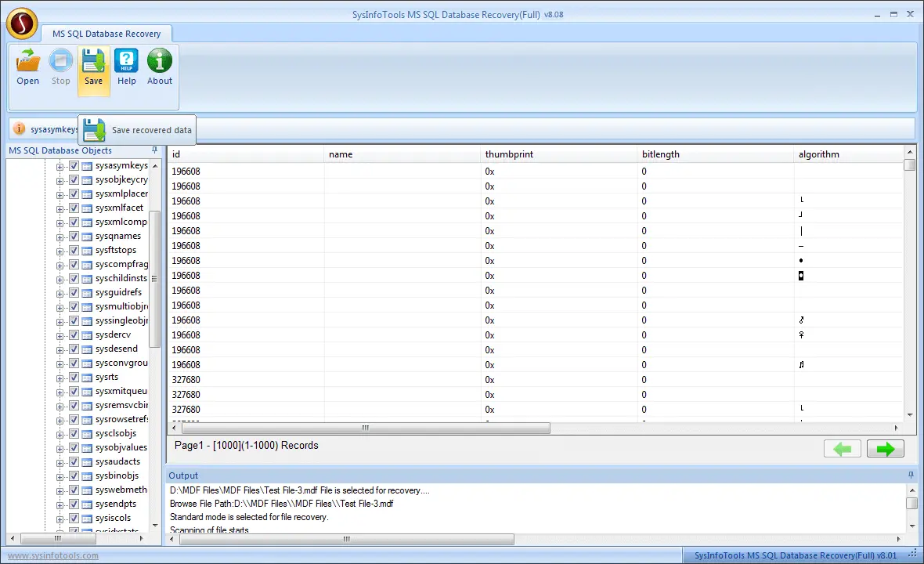
Task: Click data grid horizontal scrollbar thumb
Action: 365,428
